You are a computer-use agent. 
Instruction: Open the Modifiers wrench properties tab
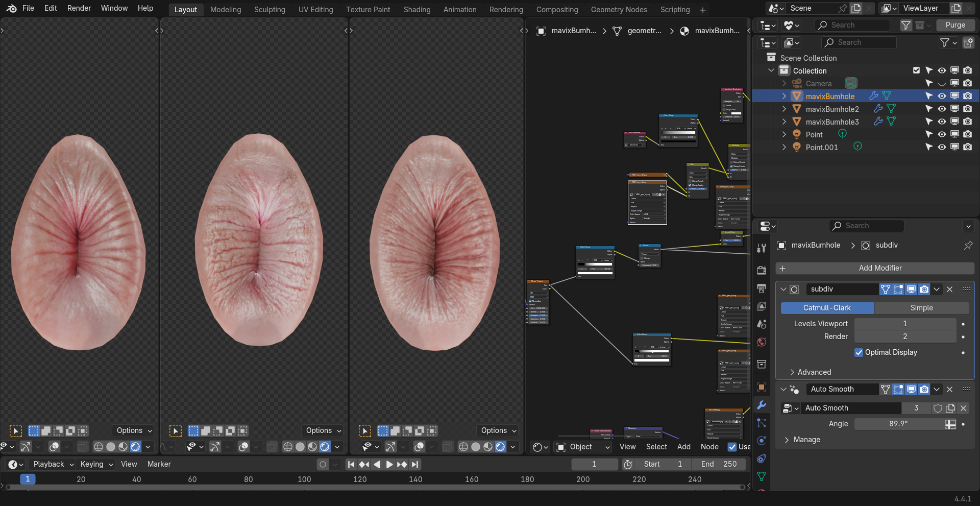click(762, 405)
